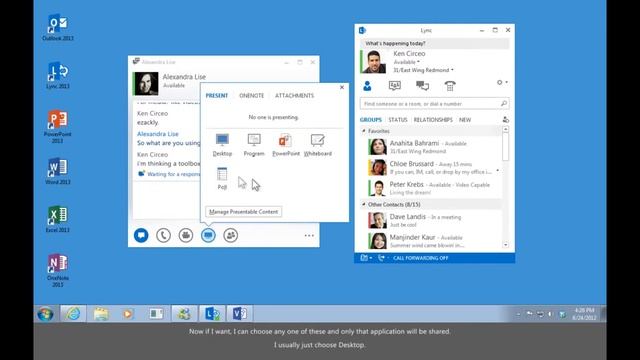The image size is (640, 360).
Task: Open the participants people button
Action: (x=231, y=235)
